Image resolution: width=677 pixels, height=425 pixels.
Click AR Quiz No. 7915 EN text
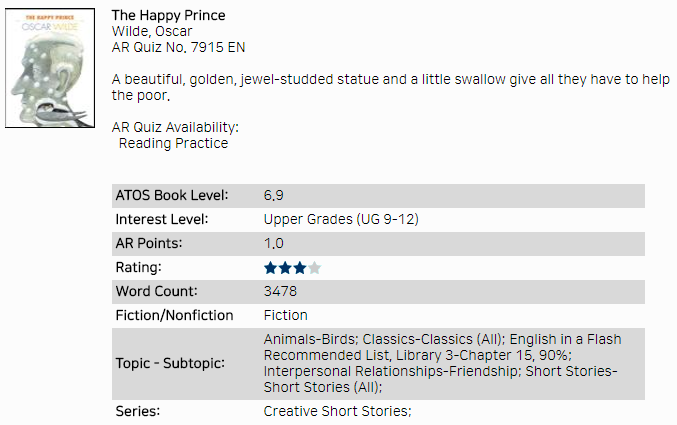(x=178, y=47)
